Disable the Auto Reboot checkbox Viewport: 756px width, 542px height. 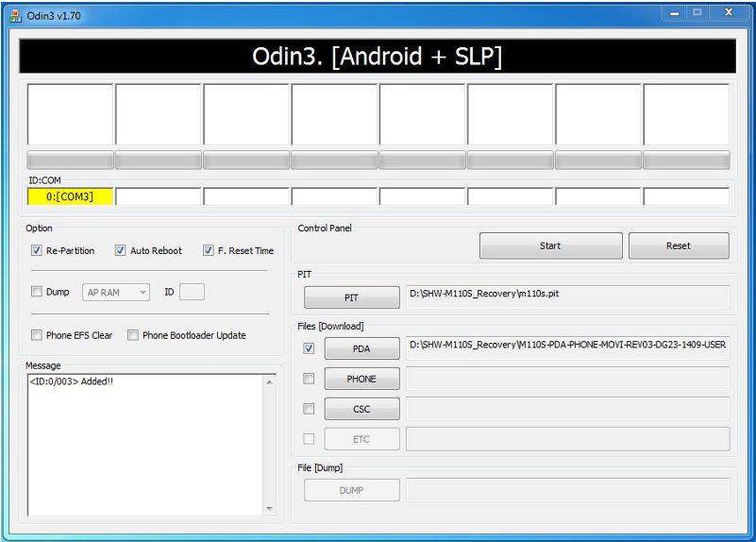pos(120,250)
